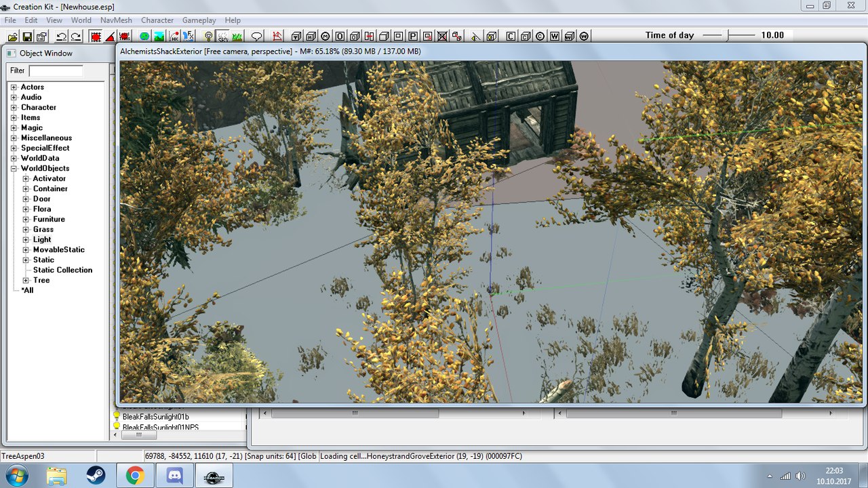Click the open folder icon in the toolbar
Screen dimensions: 868x488
click(12, 36)
